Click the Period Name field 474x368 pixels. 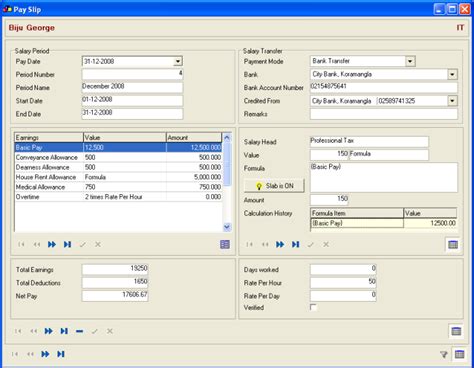[132, 87]
